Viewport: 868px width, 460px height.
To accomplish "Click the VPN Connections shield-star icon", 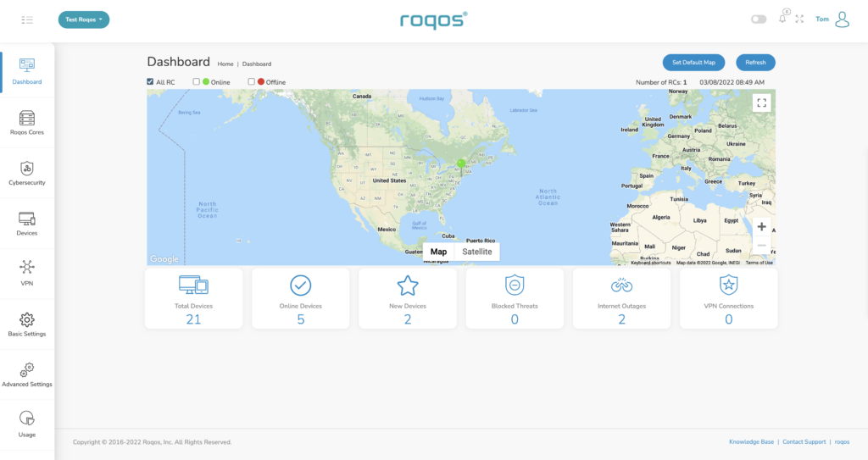I will coord(728,285).
